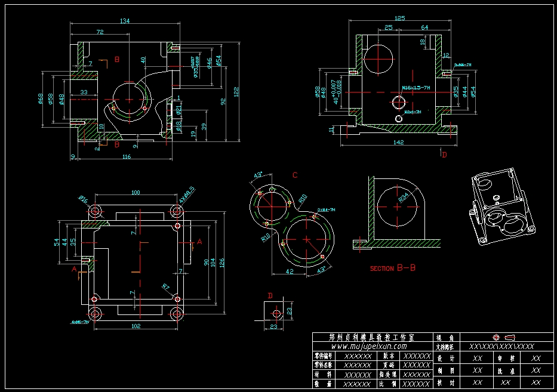Select the 审核 label cell

pyautogui.click(x=506, y=358)
